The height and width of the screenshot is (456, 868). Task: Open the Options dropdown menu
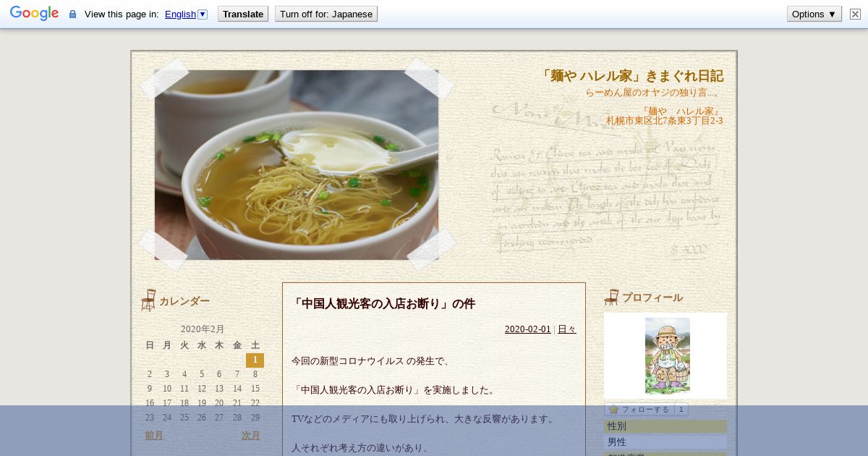pos(814,14)
